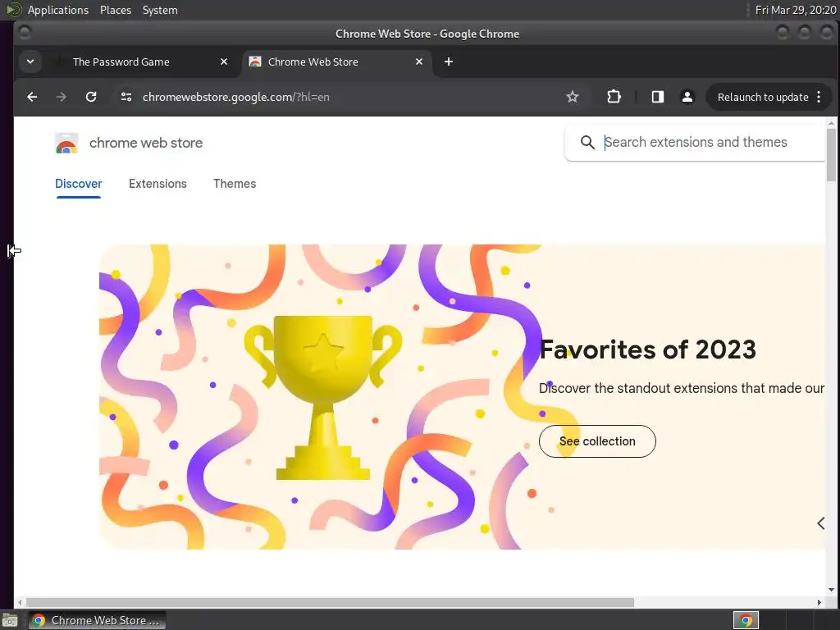Click the scroll left arrow on horizontal scrollbar
This screenshot has height=630, width=840.
point(21,603)
